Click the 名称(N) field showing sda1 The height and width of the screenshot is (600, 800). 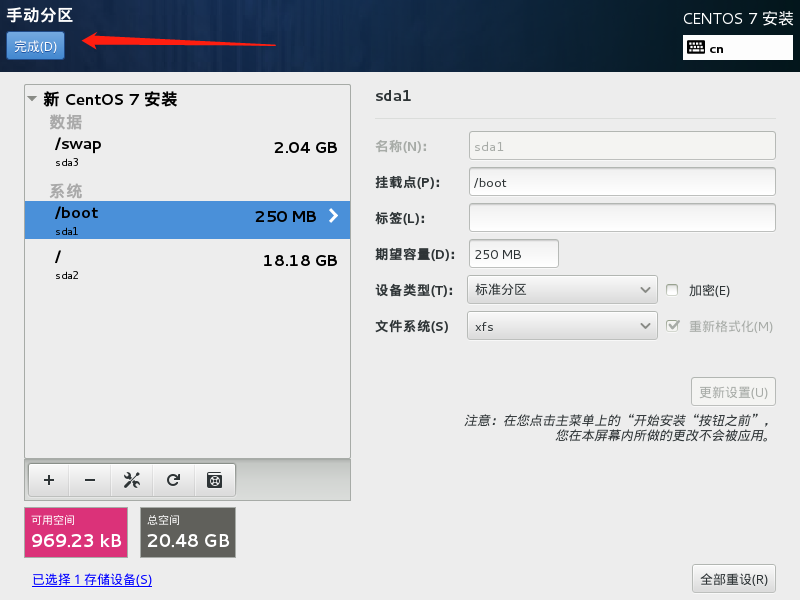click(622, 146)
